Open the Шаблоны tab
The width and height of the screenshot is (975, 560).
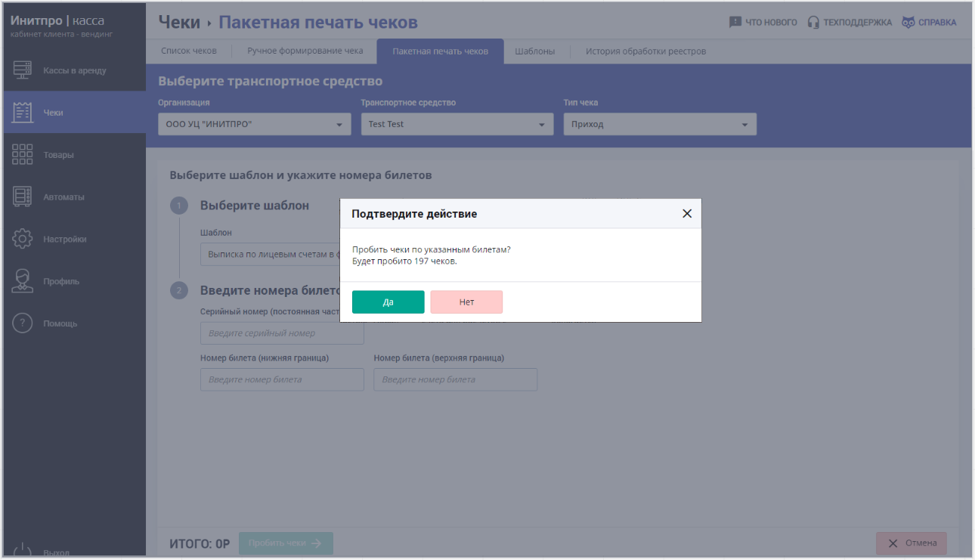[535, 51]
